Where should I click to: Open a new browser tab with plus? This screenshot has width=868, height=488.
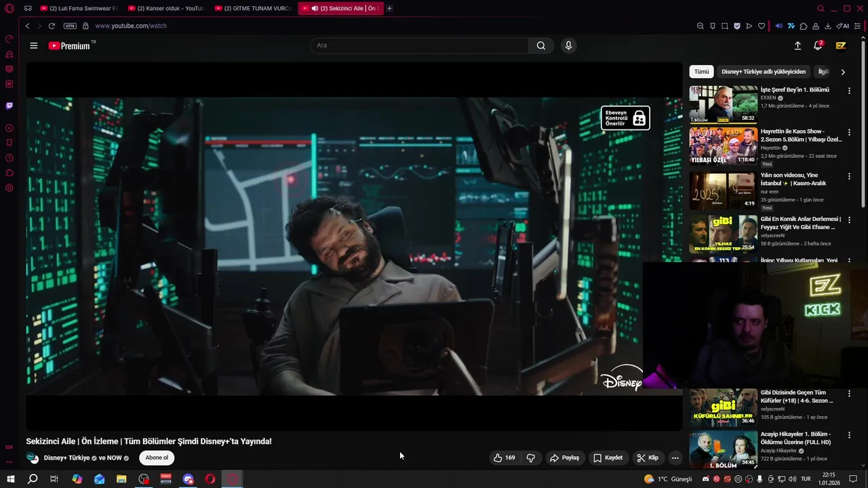tap(389, 8)
